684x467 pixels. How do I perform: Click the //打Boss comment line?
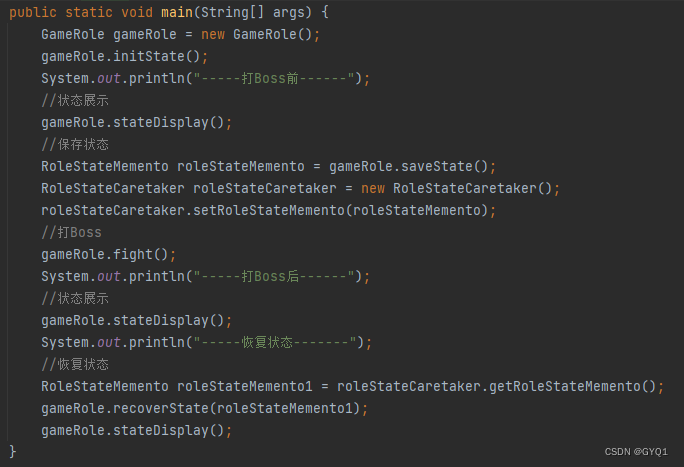[71, 232]
